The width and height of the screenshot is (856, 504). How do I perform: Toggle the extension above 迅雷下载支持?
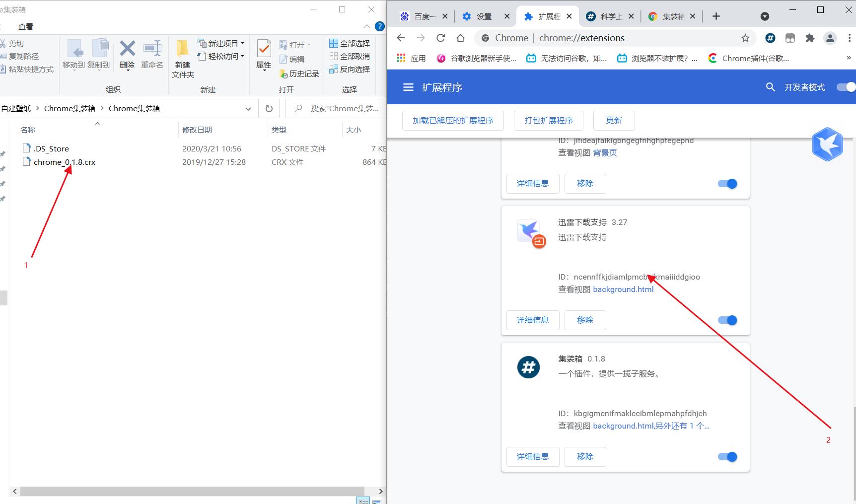point(727,184)
